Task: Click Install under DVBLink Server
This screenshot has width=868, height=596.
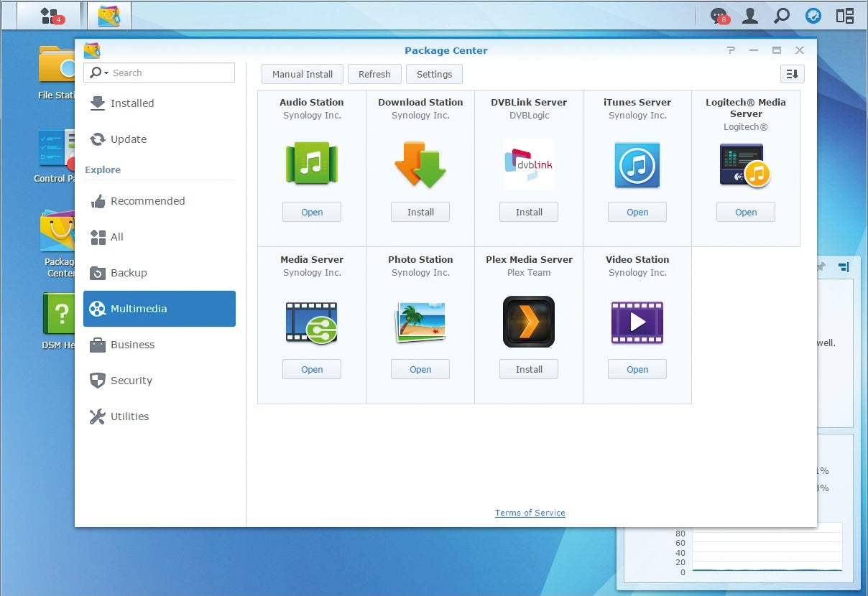Action: 529,212
